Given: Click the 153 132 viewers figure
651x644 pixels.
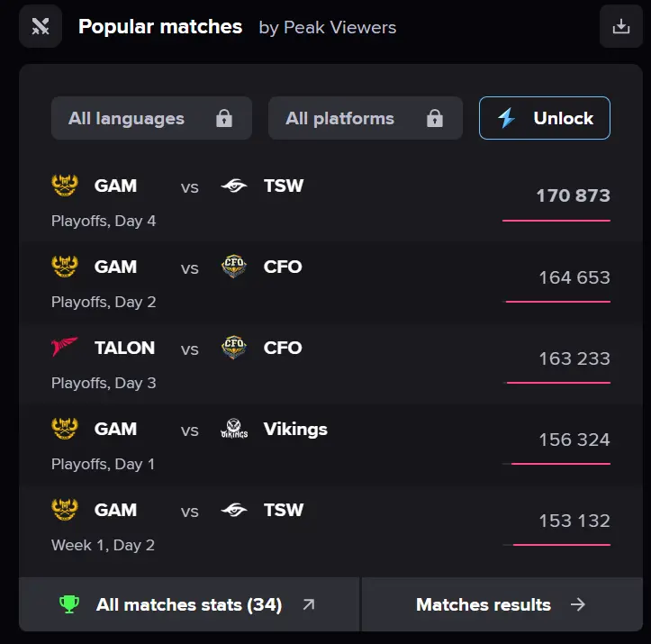Looking at the screenshot, I should (x=574, y=521).
